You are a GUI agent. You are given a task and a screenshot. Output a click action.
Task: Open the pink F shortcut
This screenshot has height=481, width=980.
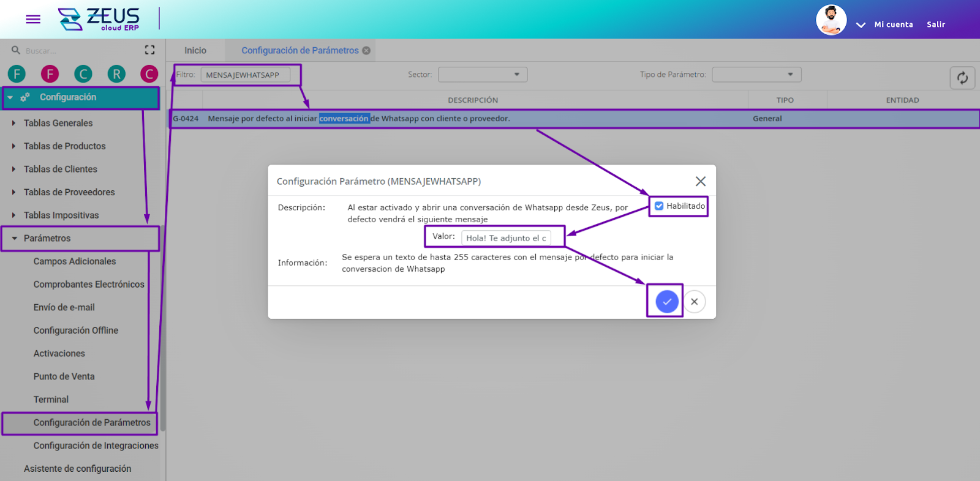(50, 74)
